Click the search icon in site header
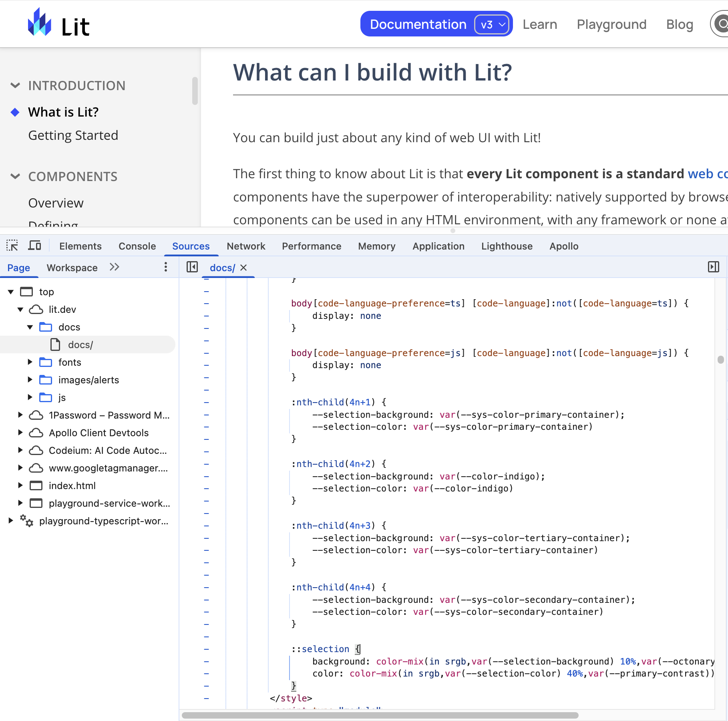This screenshot has width=728, height=721. coord(722,24)
